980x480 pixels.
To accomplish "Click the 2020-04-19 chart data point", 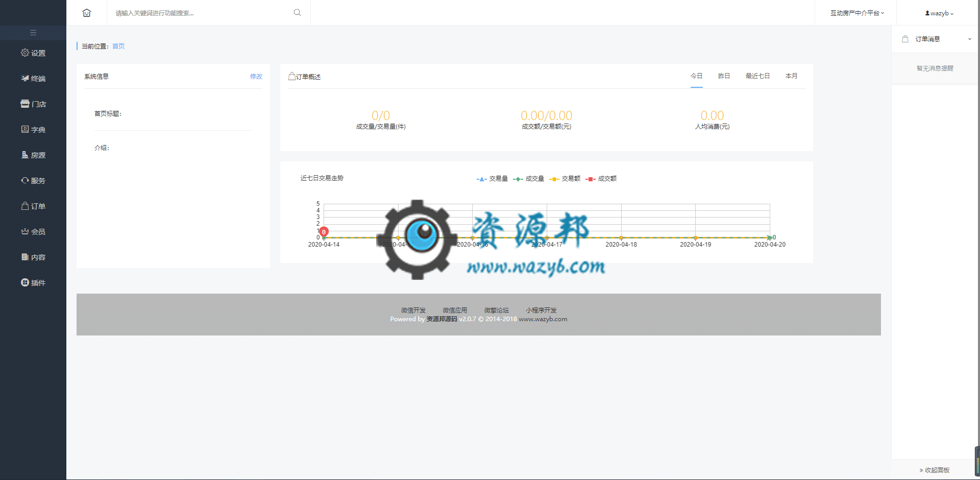I will [x=695, y=237].
